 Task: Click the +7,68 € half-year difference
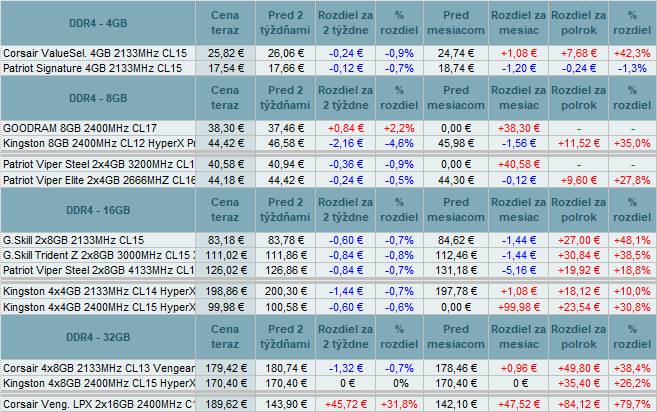coord(579,53)
